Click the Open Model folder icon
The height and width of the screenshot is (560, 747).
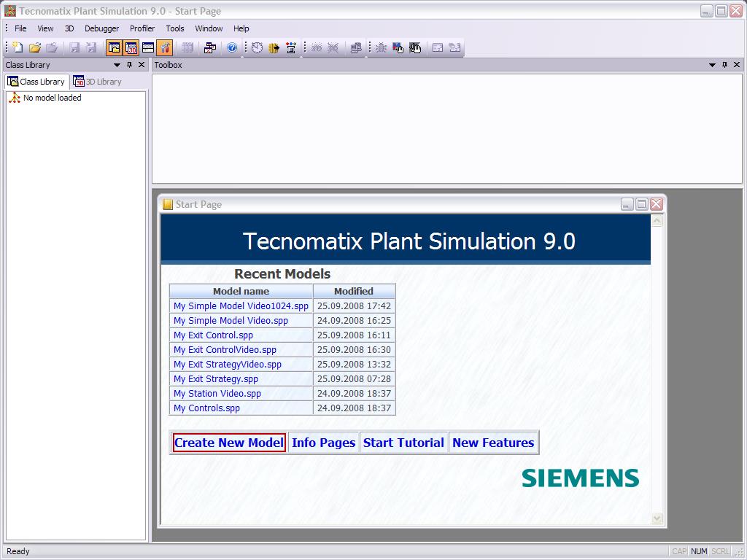click(35, 47)
